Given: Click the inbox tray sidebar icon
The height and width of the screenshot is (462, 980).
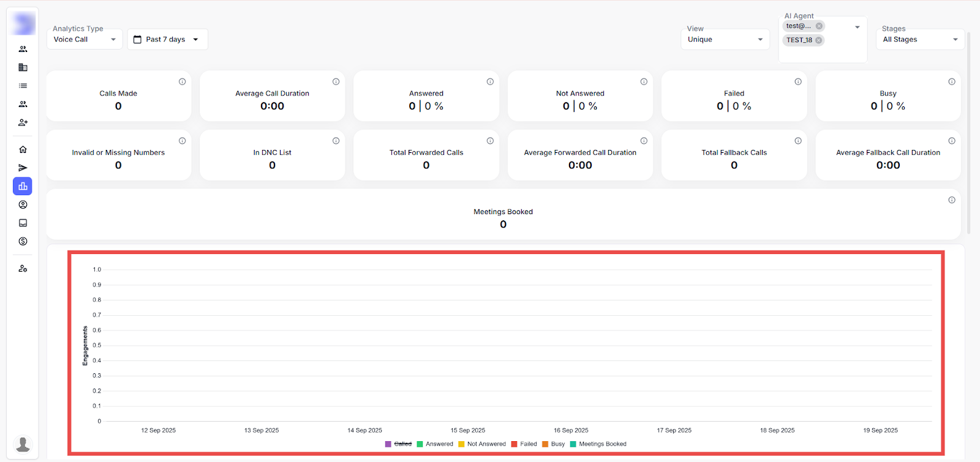Looking at the screenshot, I should click(x=23, y=223).
